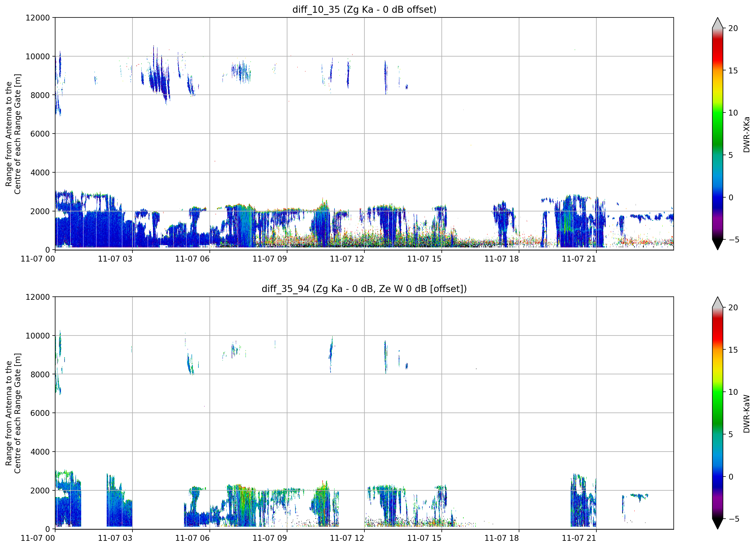Viewport: 756px width, 548px height.
Task: Click the bottom plot 6000 y-tick label
Action: (40, 413)
